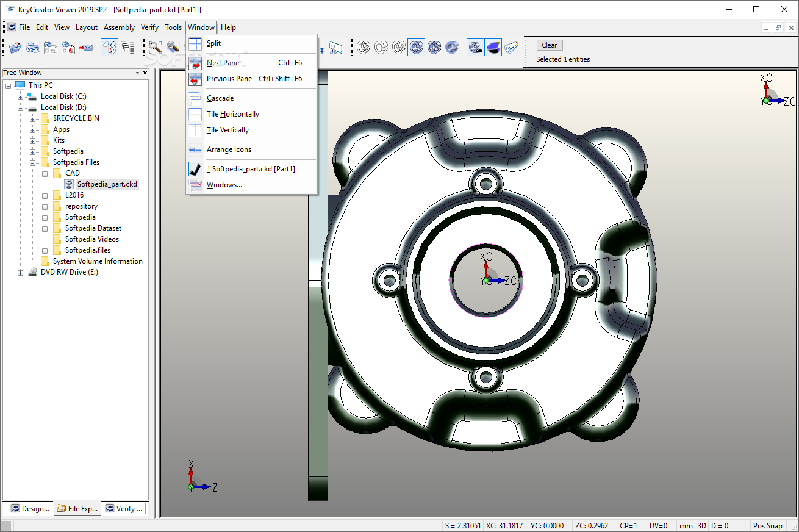Open the Help menu
799x532 pixels.
point(228,27)
